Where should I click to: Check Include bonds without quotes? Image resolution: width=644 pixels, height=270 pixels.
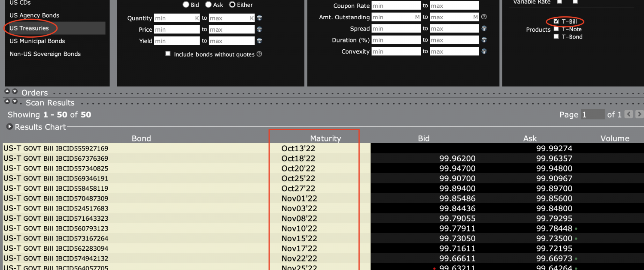click(168, 54)
